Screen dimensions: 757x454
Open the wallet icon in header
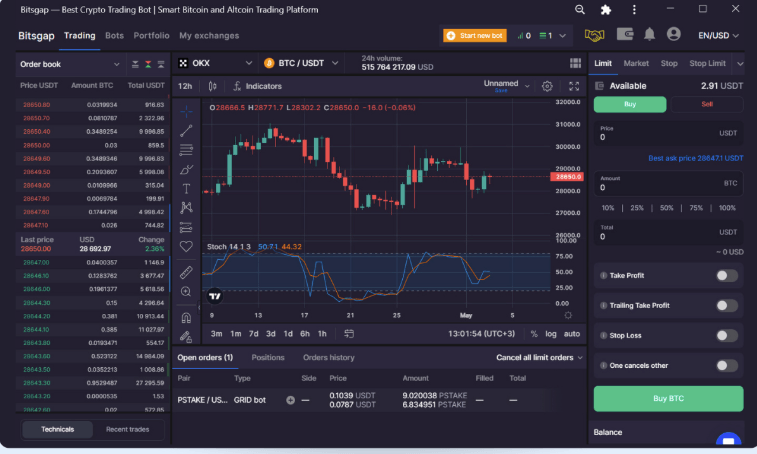point(625,34)
